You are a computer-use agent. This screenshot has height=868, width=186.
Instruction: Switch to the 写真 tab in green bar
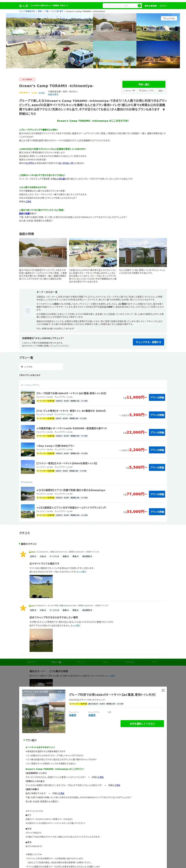(x=105, y=662)
